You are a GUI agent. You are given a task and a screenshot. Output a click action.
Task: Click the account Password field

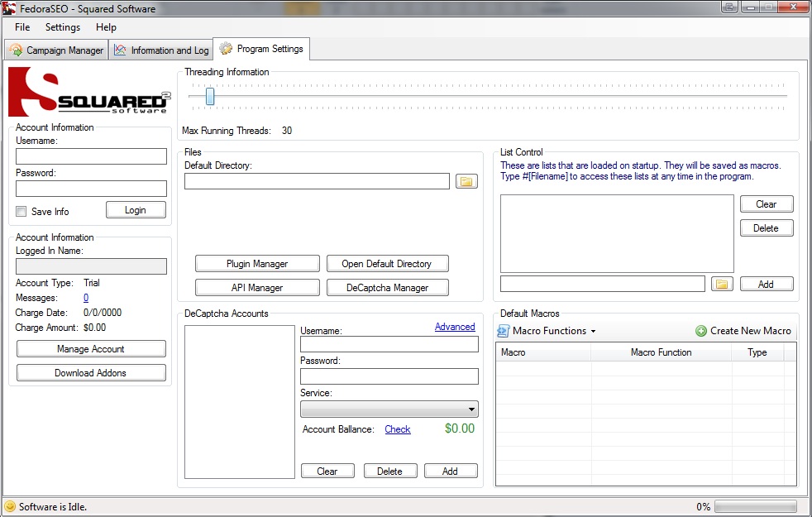91,188
